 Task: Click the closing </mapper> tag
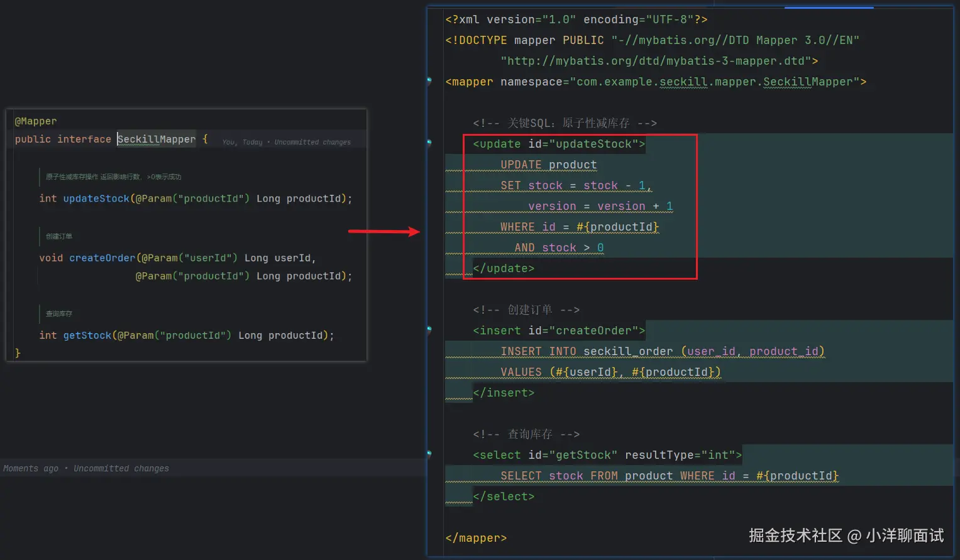(x=476, y=538)
